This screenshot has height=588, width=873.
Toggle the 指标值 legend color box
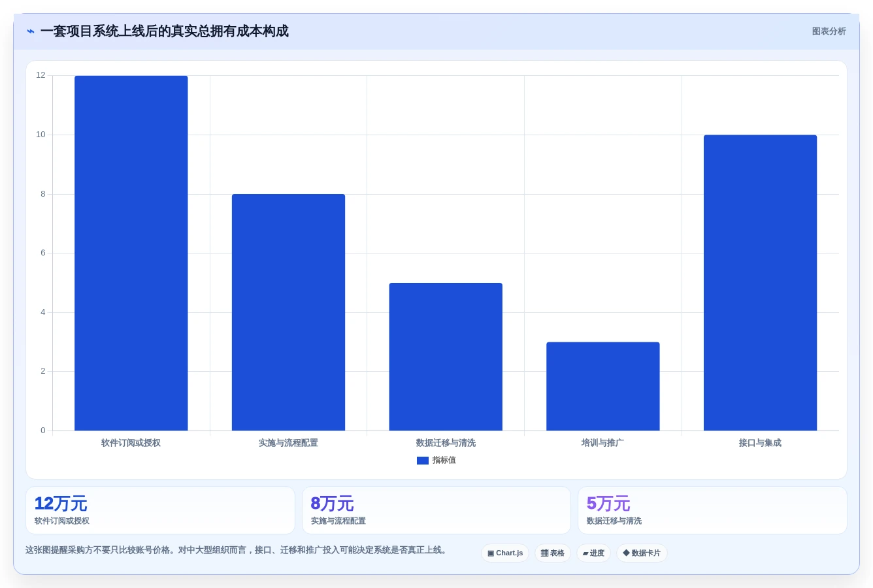tap(423, 461)
